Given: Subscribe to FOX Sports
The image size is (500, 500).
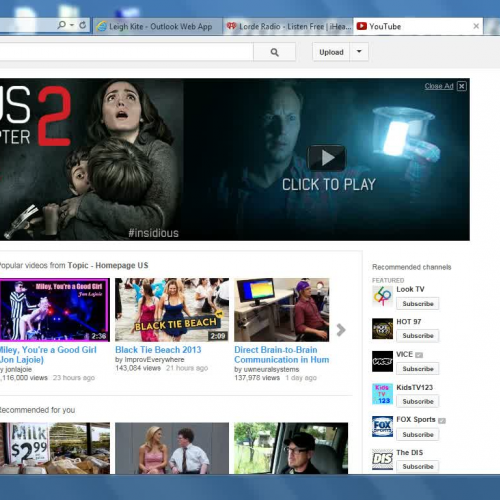Looking at the screenshot, I should [418, 434].
